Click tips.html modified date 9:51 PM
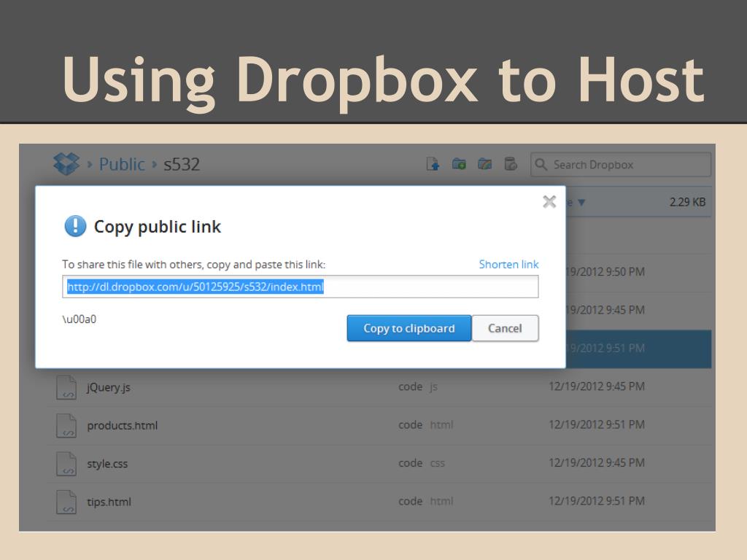This screenshot has width=747, height=560. pos(597,500)
